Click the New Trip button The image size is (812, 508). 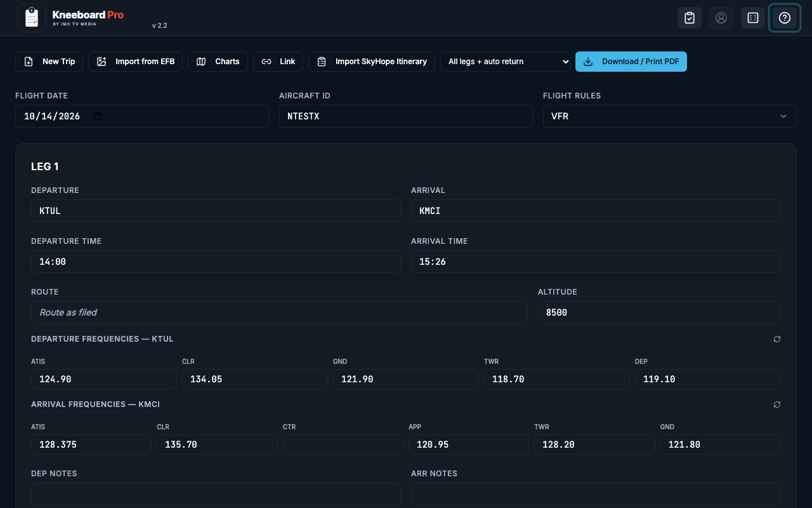pyautogui.click(x=49, y=62)
